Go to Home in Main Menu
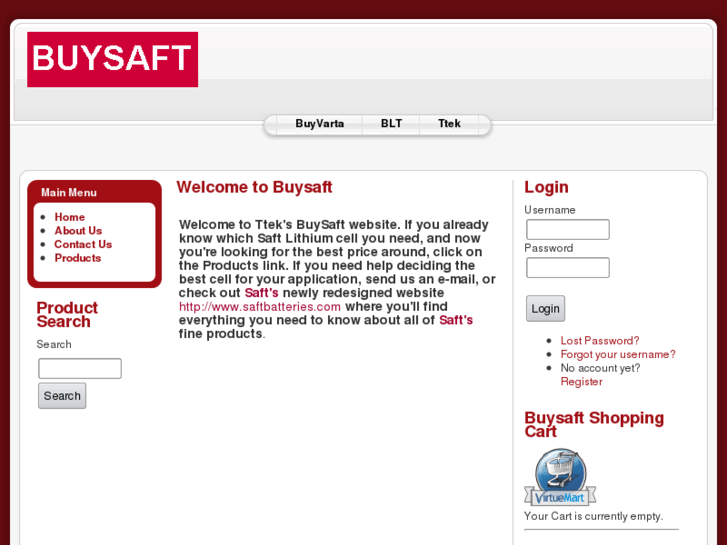727x545 pixels. [x=70, y=217]
